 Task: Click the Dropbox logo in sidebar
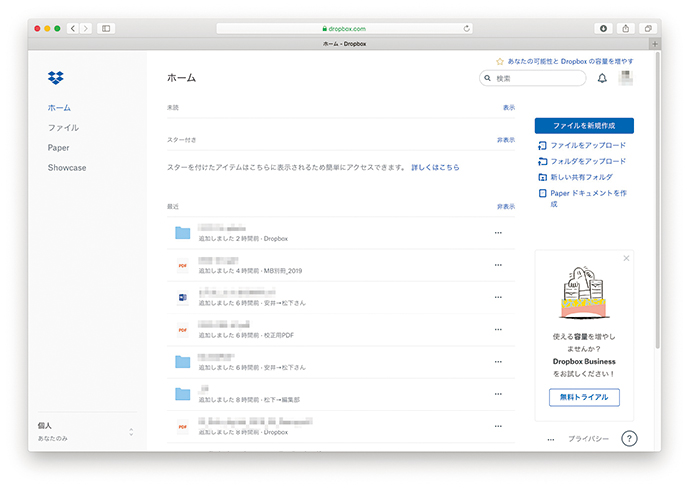[55, 78]
